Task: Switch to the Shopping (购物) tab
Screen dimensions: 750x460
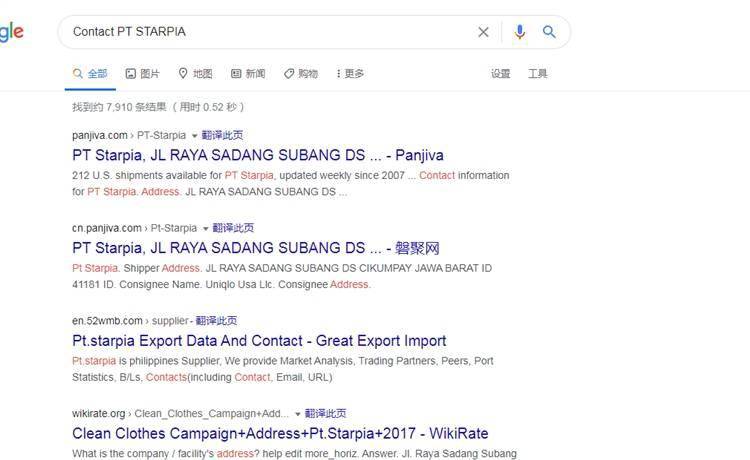Action: point(301,74)
